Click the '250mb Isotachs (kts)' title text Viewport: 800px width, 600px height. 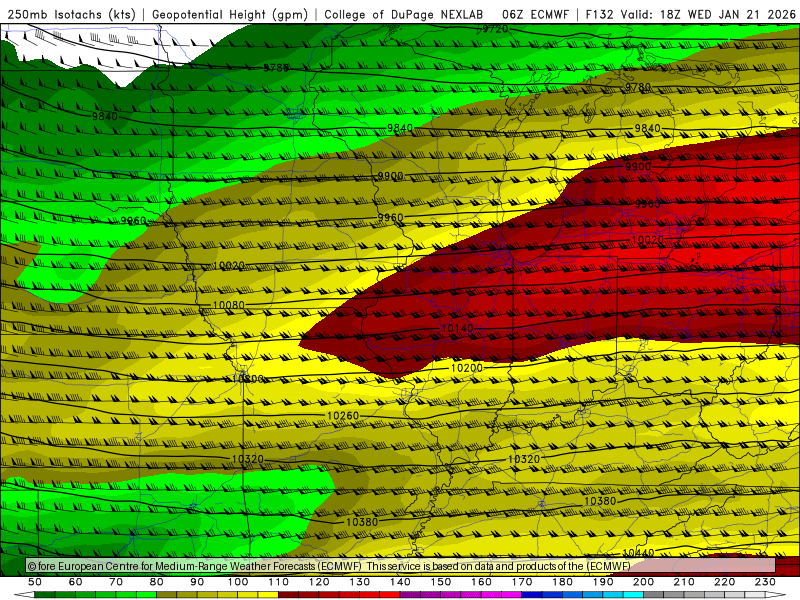72,15
